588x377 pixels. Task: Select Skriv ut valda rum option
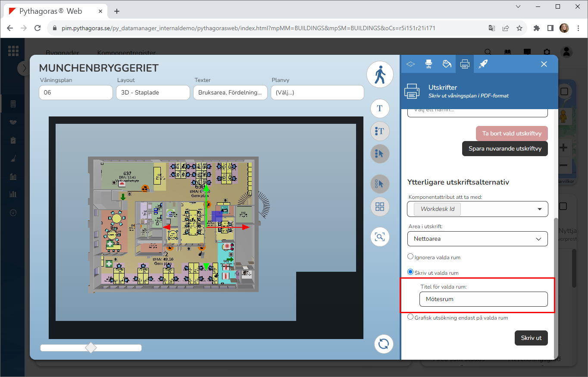[x=411, y=272]
